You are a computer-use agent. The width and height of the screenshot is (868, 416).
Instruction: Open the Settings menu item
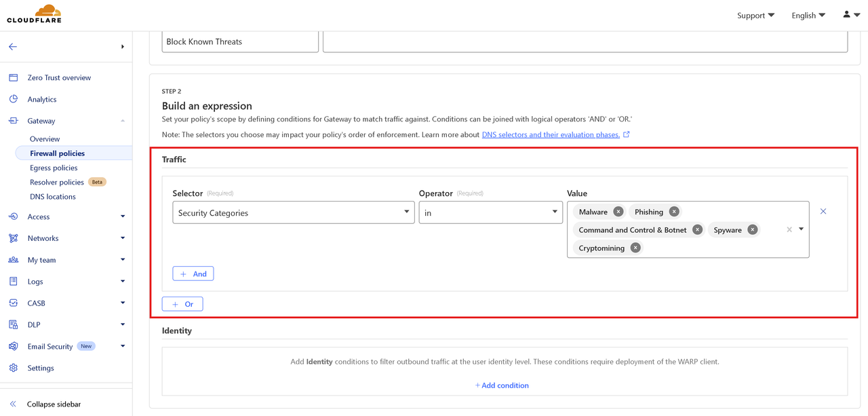(41, 368)
